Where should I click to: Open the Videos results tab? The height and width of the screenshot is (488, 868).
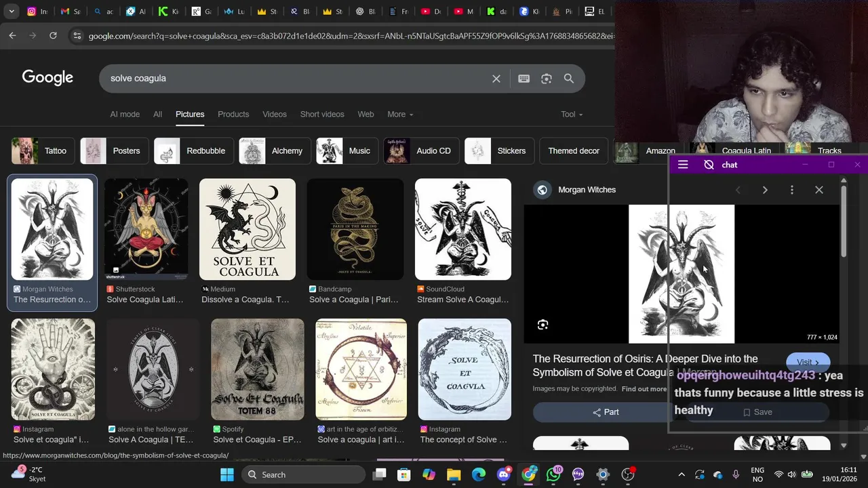(275, 114)
